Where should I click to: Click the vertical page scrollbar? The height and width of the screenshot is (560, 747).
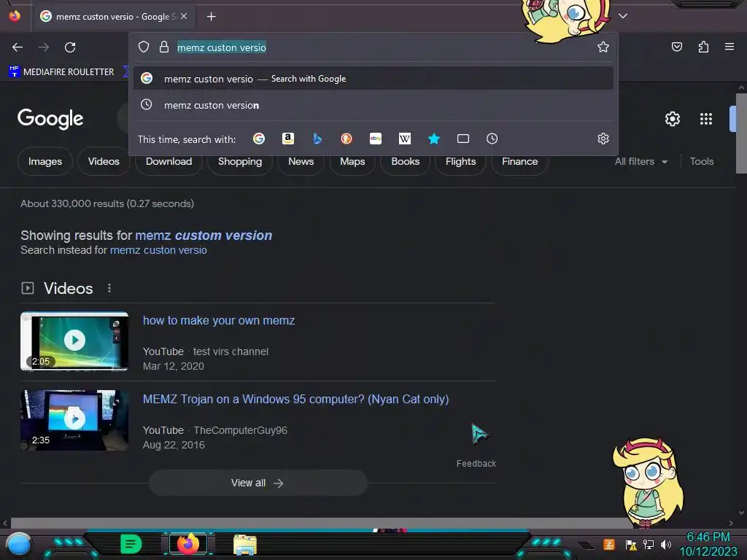click(741, 133)
